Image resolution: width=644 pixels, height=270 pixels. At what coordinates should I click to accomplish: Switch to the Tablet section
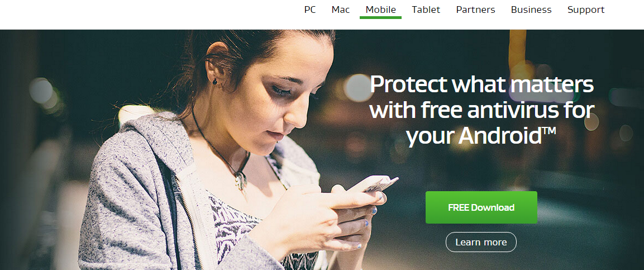tap(426, 10)
